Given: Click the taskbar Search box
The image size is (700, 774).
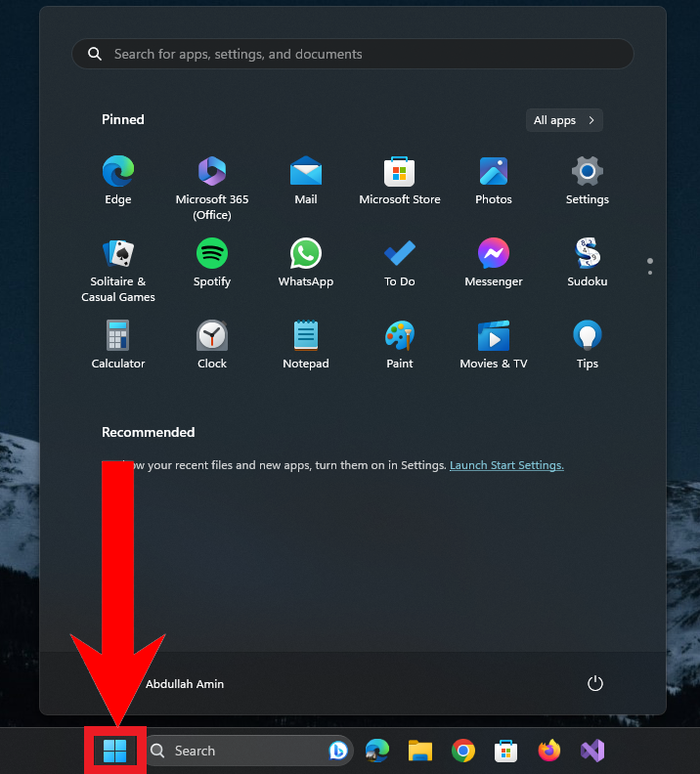Looking at the screenshot, I should click(x=248, y=751).
